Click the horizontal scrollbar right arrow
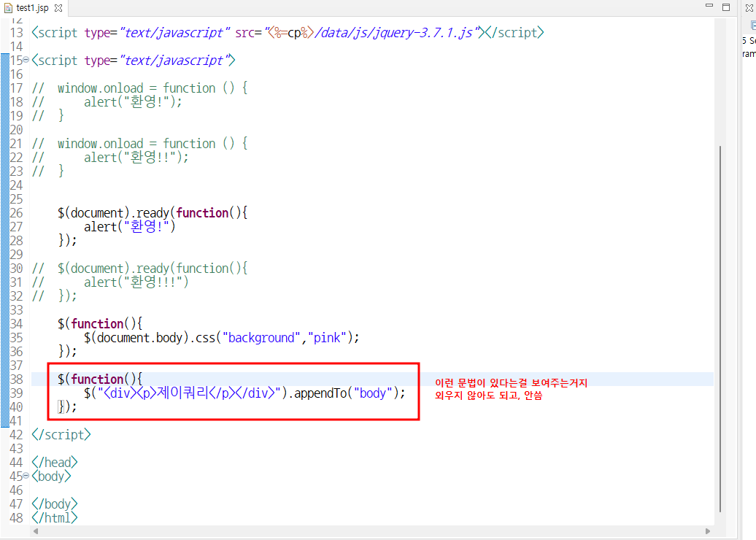 coord(707,531)
